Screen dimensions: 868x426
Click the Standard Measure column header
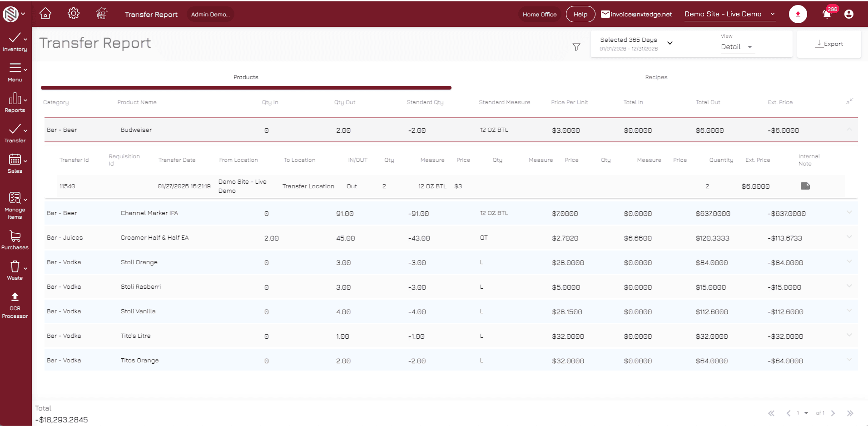point(505,102)
